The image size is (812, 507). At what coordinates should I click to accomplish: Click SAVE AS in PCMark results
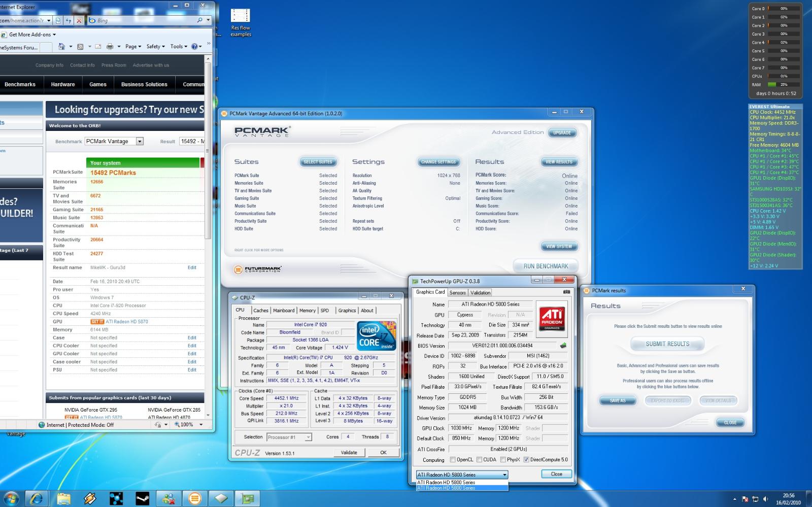point(618,400)
